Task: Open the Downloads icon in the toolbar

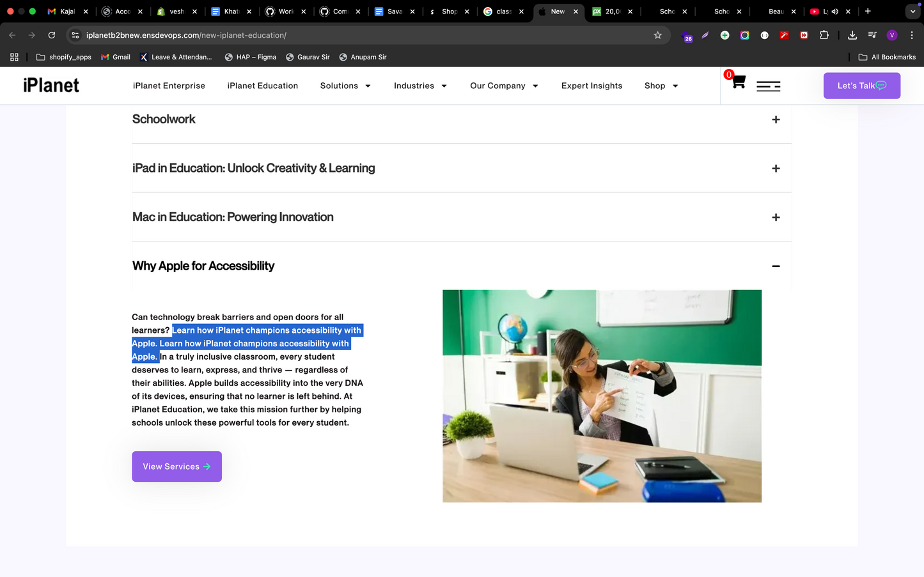Action: 852,35
